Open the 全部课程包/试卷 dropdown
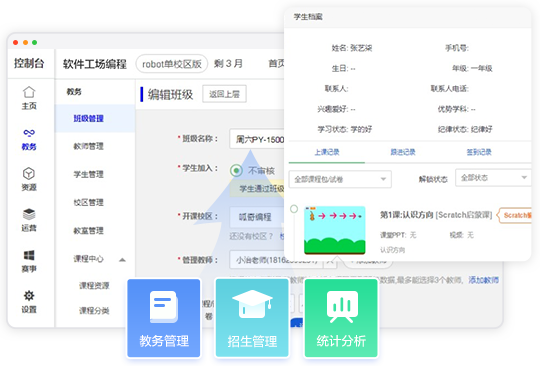The width and height of the screenshot is (540, 366). tap(340, 179)
